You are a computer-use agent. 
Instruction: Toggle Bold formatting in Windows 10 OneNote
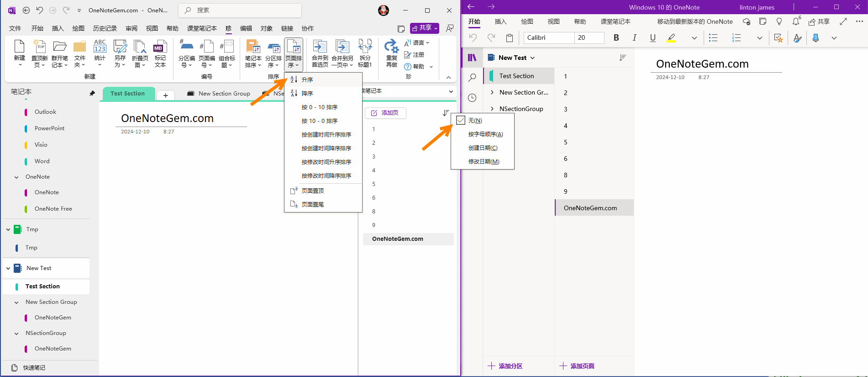pyautogui.click(x=616, y=38)
